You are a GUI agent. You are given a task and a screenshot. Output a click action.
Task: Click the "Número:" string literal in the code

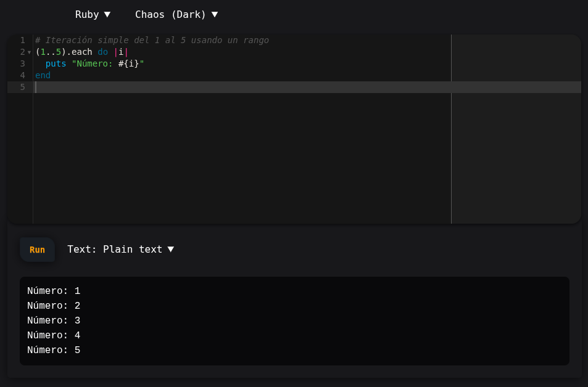pyautogui.click(x=93, y=63)
